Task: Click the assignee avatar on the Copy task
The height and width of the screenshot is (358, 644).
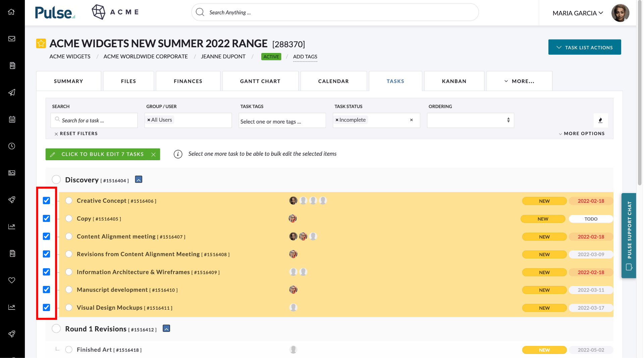Action: point(292,219)
